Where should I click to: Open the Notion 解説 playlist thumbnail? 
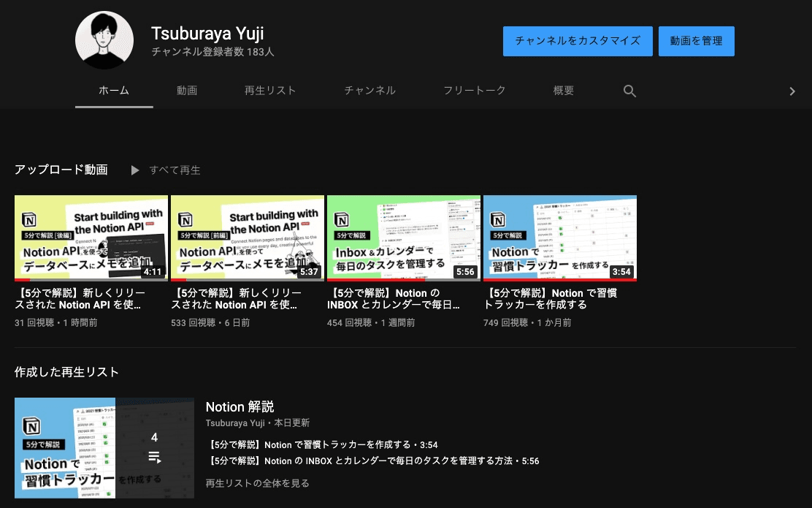(x=104, y=448)
